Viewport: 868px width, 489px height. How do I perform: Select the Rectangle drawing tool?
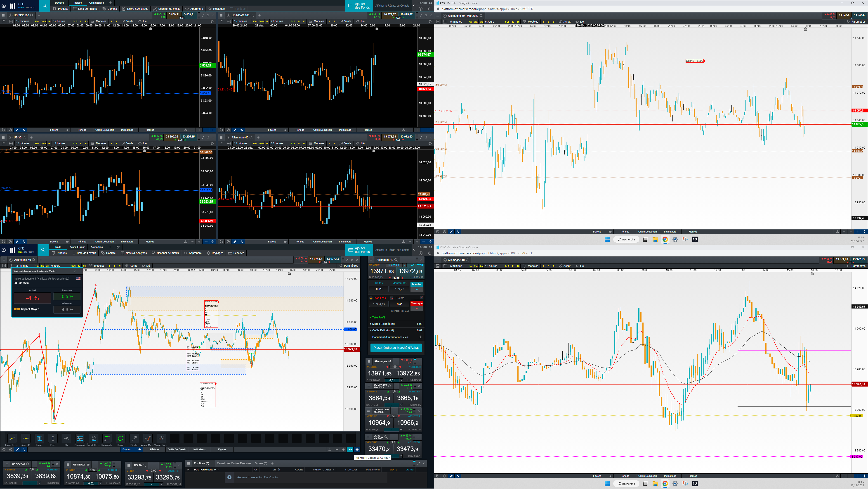107,438
